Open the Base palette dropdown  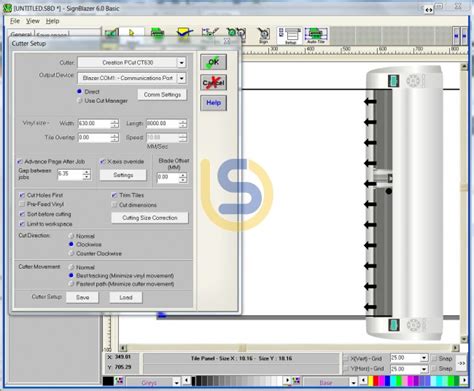coord(353,382)
